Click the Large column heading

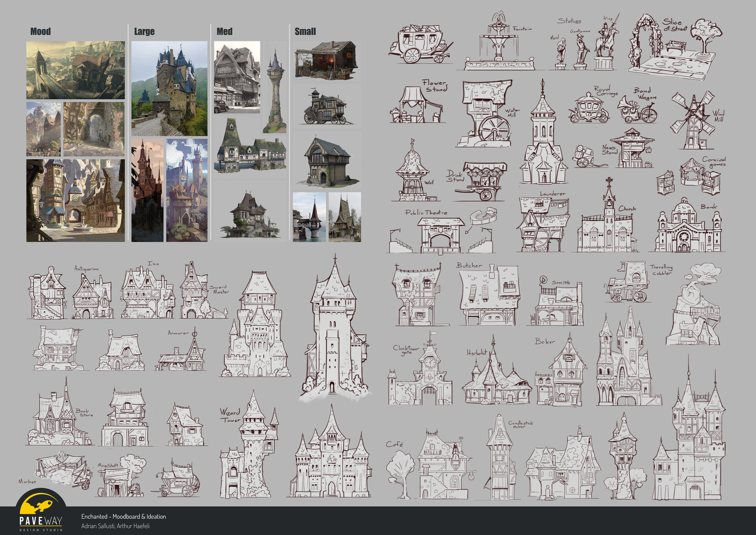pos(144,32)
